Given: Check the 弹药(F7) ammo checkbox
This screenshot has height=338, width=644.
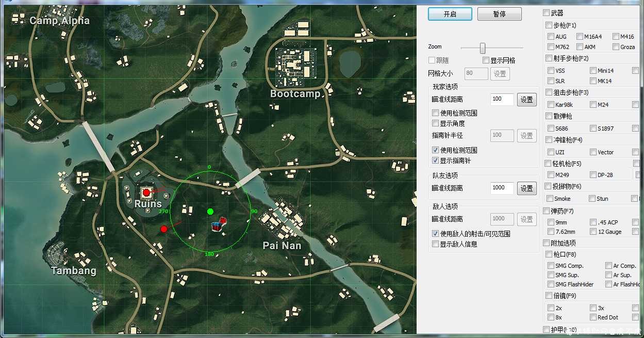Looking at the screenshot, I should point(546,211).
